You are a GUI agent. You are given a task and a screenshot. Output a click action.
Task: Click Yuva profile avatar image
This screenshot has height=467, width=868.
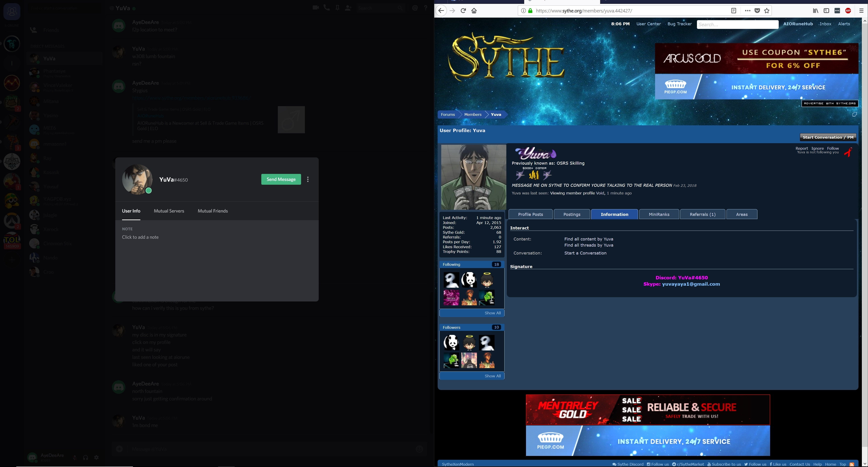[x=473, y=177]
